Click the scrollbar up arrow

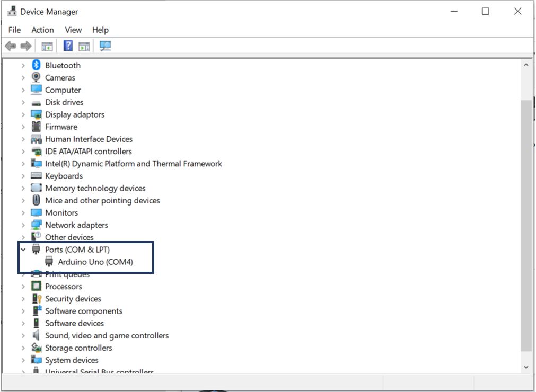526,65
